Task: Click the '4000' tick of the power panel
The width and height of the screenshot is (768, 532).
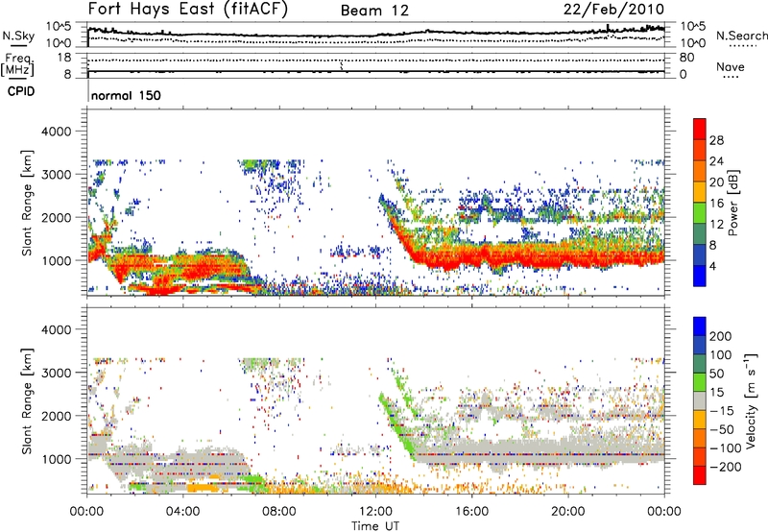Action: [56, 132]
